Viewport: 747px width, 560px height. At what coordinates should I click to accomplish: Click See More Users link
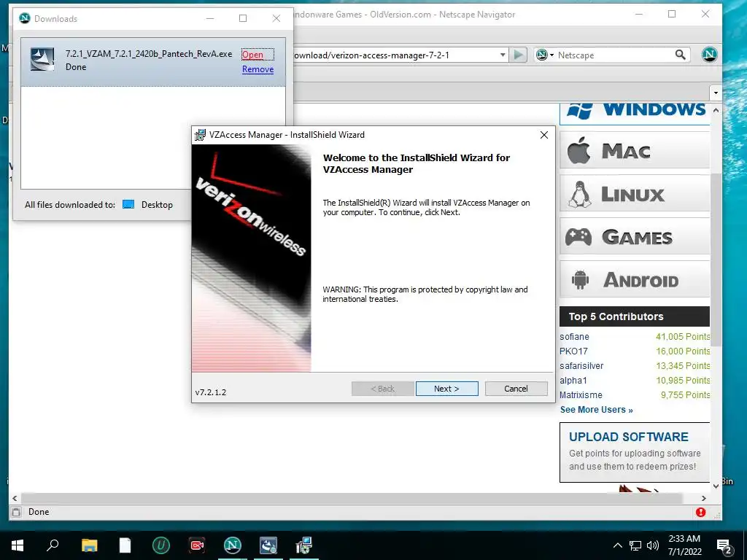[x=597, y=410]
